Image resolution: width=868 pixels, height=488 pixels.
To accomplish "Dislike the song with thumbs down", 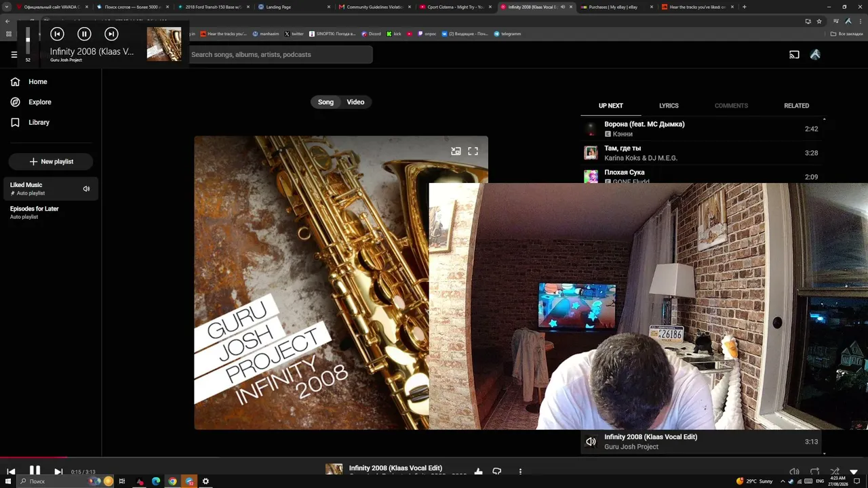I will 497,472.
